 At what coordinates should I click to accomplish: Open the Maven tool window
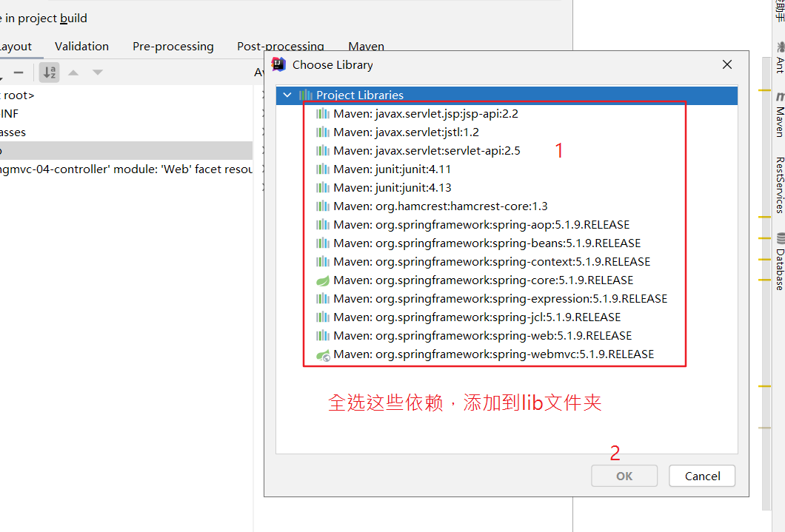pos(780,115)
